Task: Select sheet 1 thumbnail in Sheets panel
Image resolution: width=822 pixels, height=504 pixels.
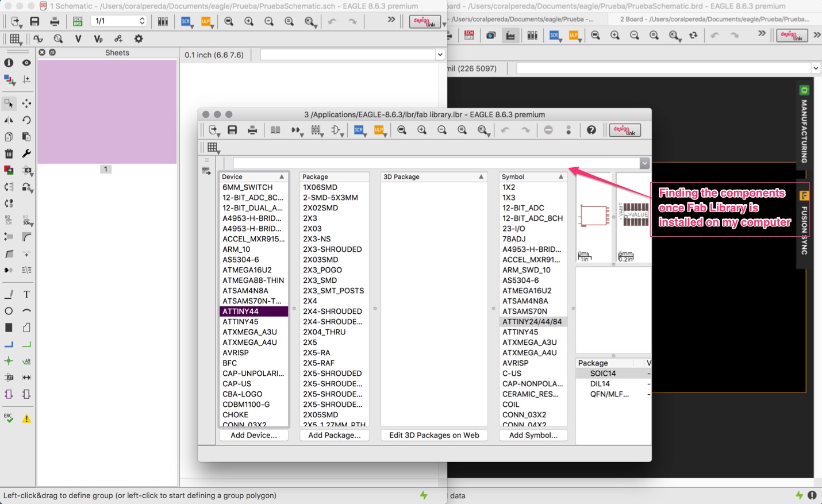Action: point(107,111)
